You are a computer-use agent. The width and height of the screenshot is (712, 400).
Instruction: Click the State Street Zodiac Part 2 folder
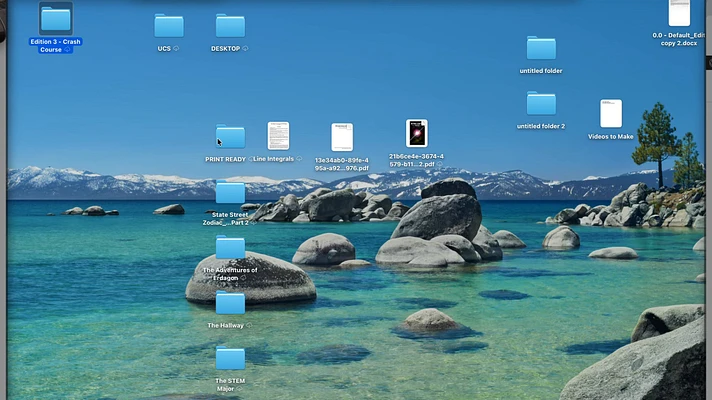click(230, 193)
